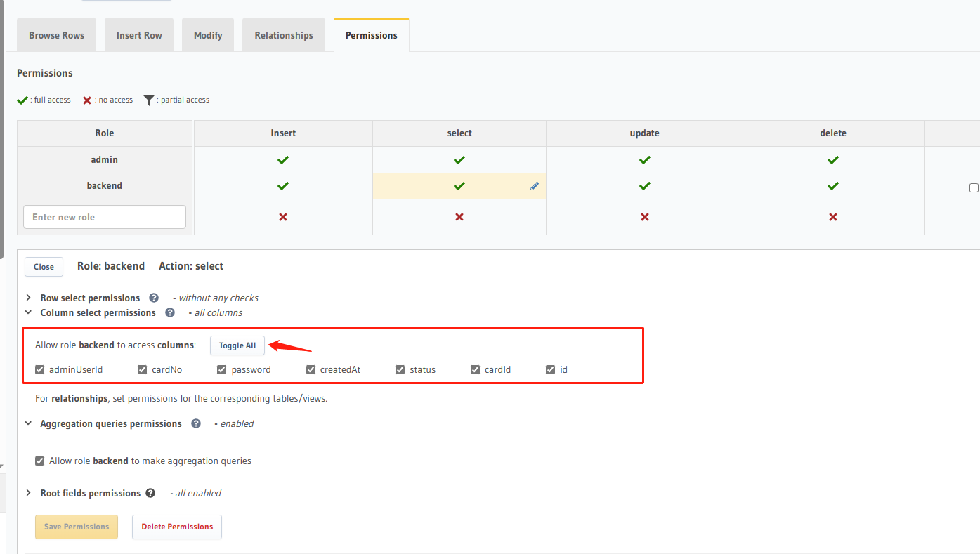Open Aggregation queries permissions help icon
The width and height of the screenshot is (980, 554).
point(195,423)
